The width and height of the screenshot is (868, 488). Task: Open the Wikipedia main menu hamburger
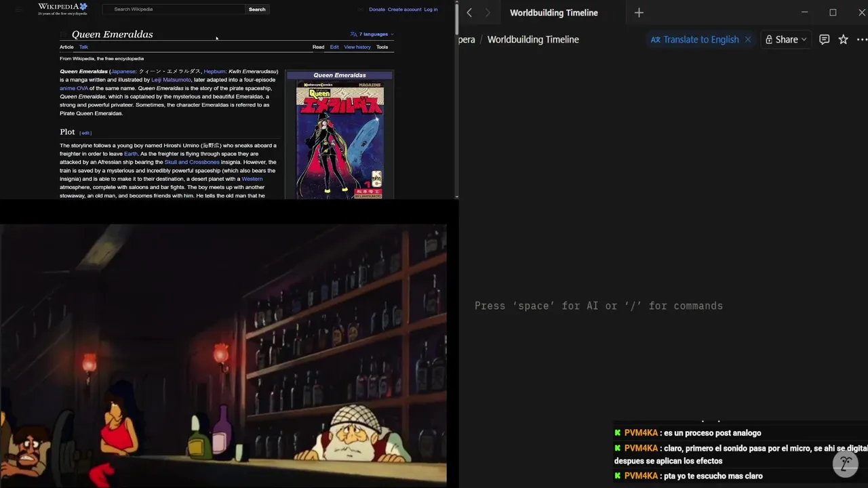tap(19, 9)
